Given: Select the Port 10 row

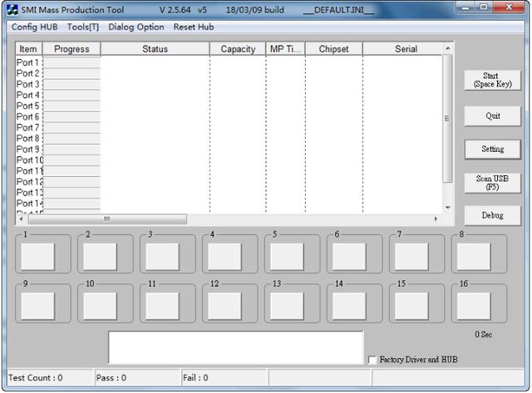Looking at the screenshot, I should click(229, 160).
